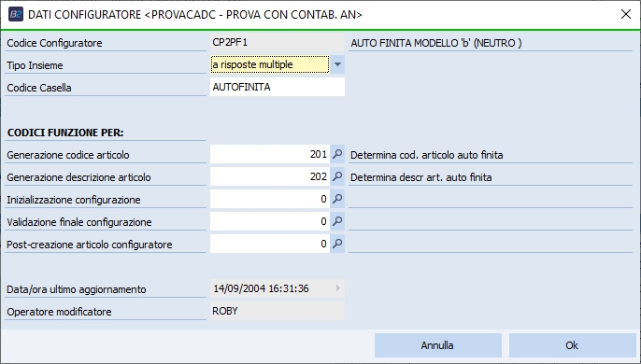641x364 pixels.
Task: Click the Annulla button
Action: pos(438,345)
